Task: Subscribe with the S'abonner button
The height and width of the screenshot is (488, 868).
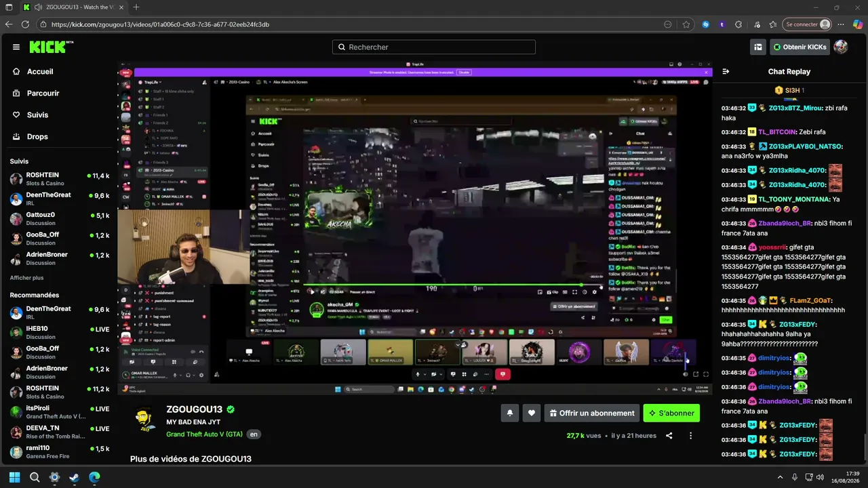Action: tap(671, 413)
